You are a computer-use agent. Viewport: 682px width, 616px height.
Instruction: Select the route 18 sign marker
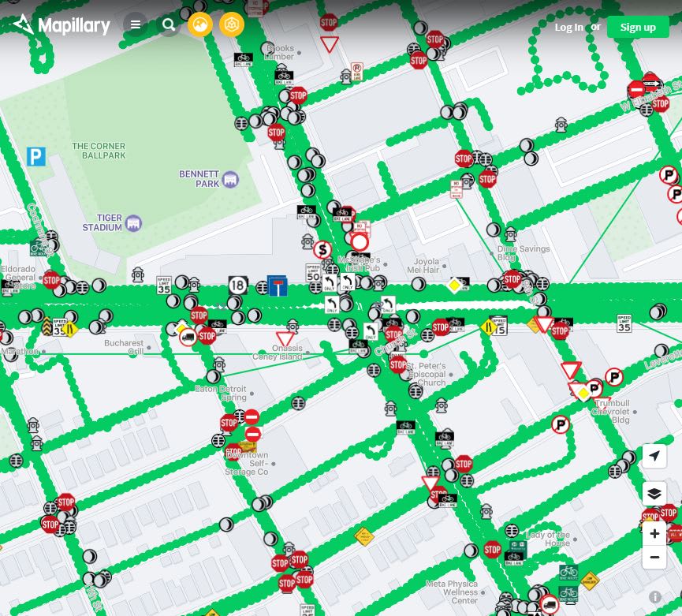tap(238, 286)
